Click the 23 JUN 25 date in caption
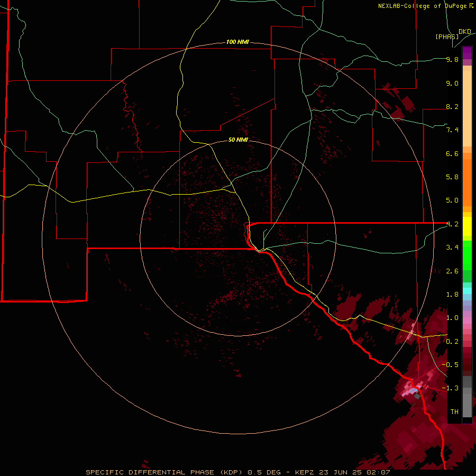 [339, 472]
